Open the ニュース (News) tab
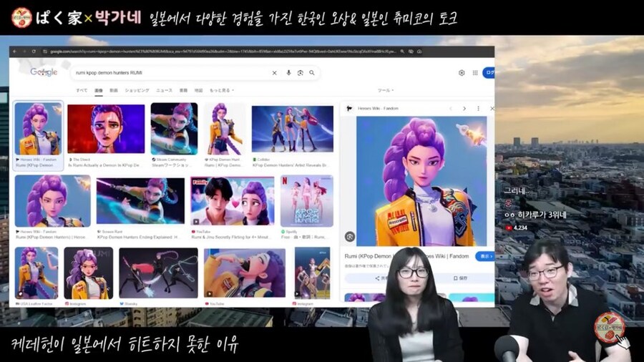 165,90
